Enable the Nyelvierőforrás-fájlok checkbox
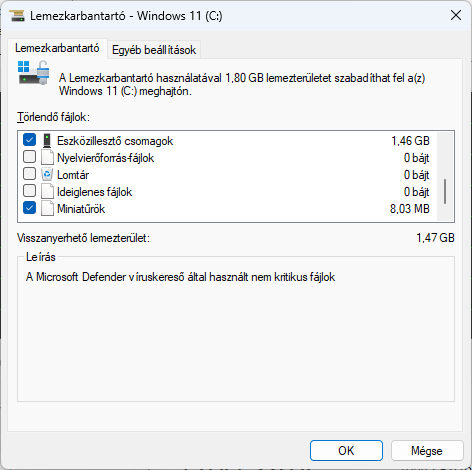 point(29,157)
